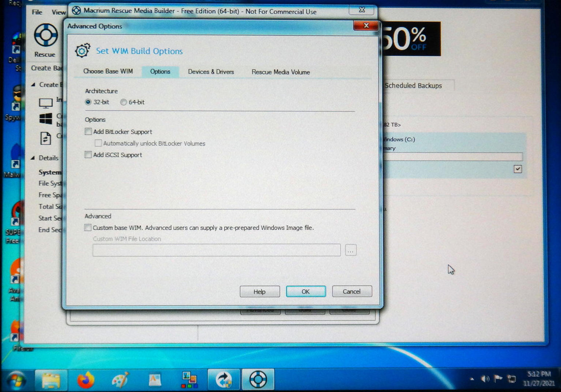Screen dimensions: 561x392
Task: Confirm with the OK button
Action: (306, 292)
